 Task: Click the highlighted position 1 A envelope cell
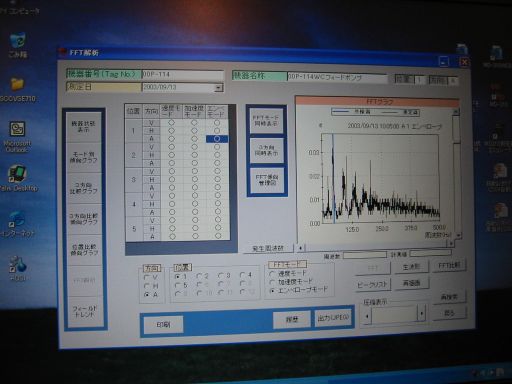[217, 139]
